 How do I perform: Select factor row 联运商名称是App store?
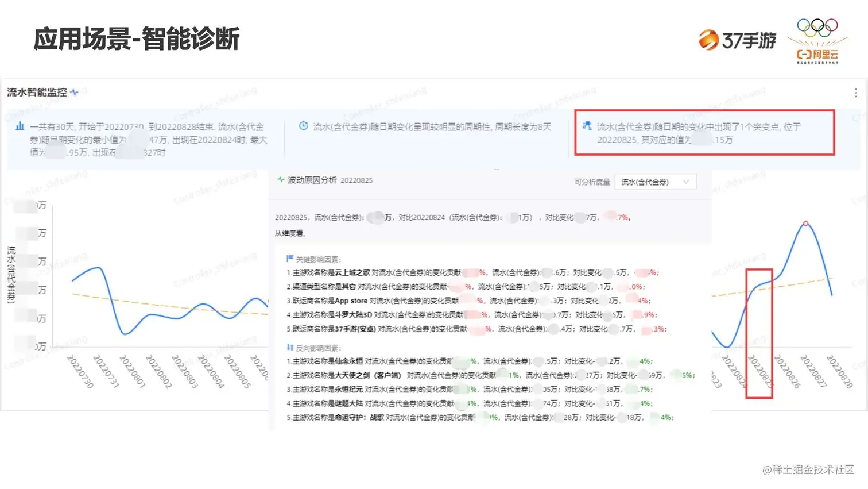coord(468,301)
